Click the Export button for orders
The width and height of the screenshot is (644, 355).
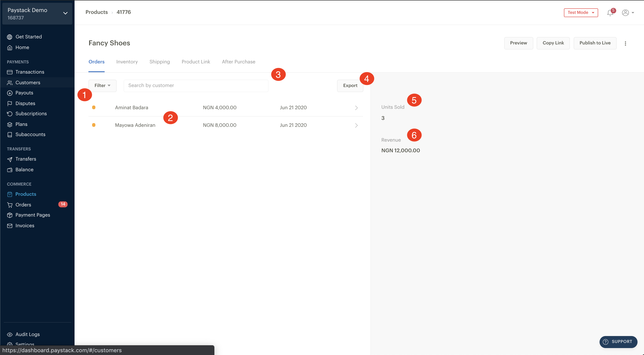[350, 85]
